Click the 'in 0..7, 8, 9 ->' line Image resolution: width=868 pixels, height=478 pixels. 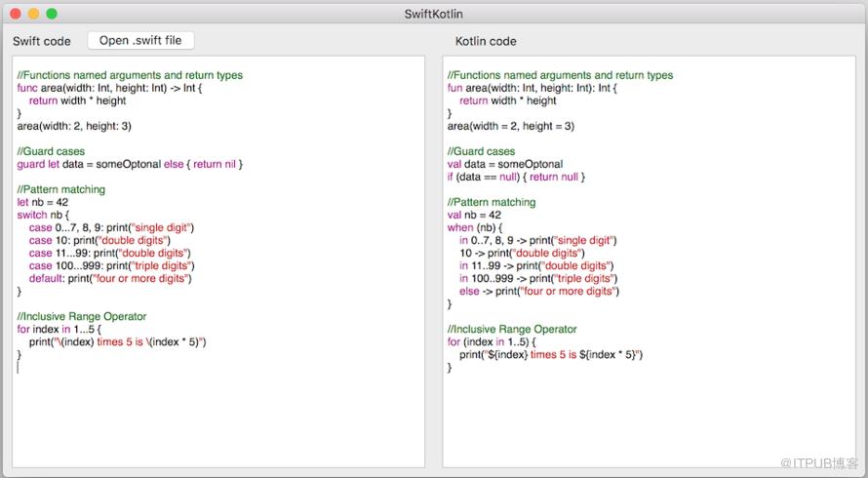click(538, 240)
